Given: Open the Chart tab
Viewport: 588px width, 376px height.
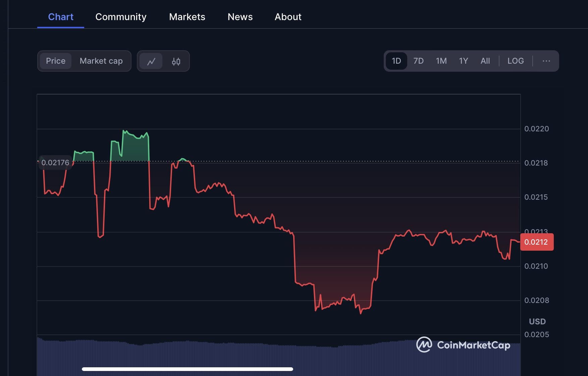Looking at the screenshot, I should pyautogui.click(x=61, y=17).
